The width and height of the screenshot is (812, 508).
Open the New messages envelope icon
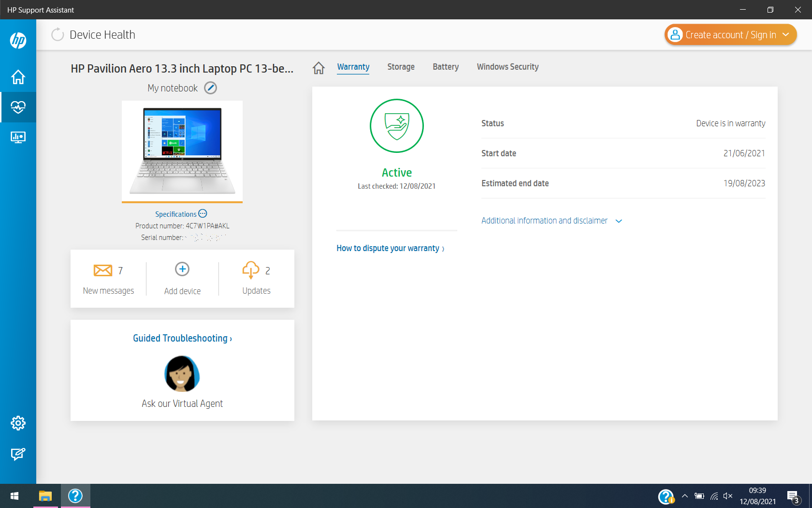point(102,270)
